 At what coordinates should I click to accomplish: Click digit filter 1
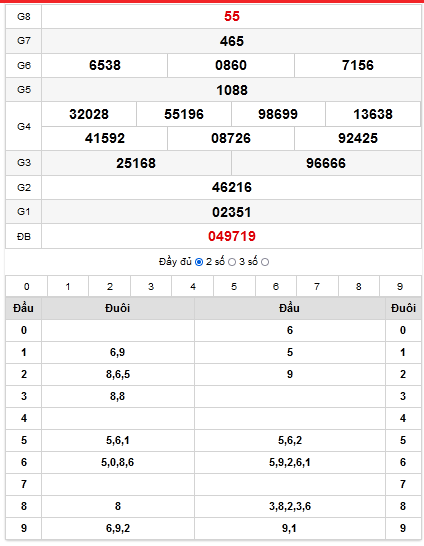[68, 287]
